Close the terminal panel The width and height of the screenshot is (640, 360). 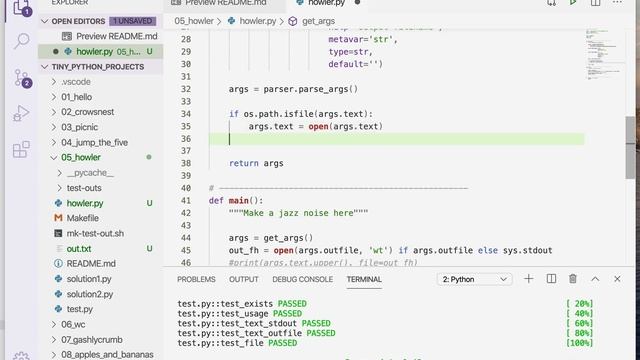coord(617,279)
